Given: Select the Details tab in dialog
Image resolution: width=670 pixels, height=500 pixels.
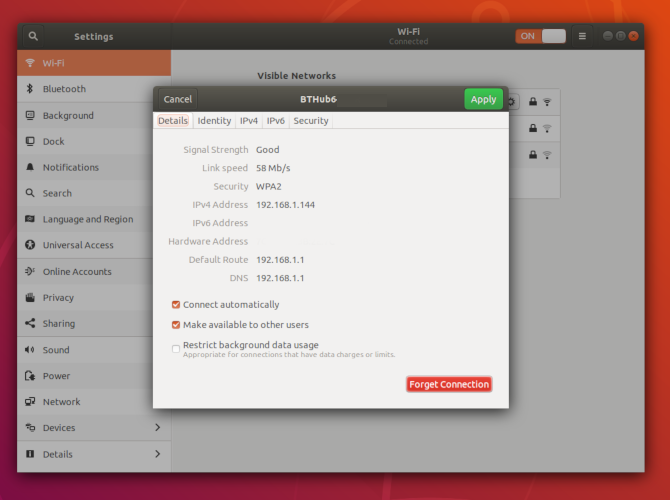Looking at the screenshot, I should click(x=173, y=121).
